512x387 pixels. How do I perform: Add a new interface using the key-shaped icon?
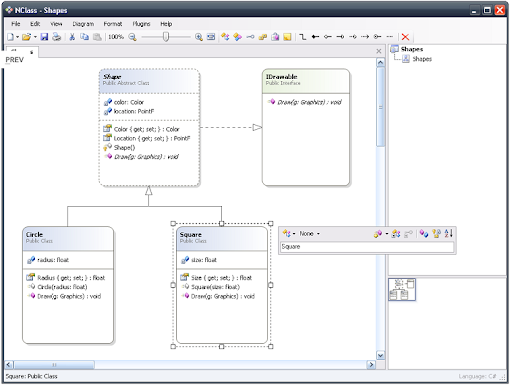click(x=250, y=37)
